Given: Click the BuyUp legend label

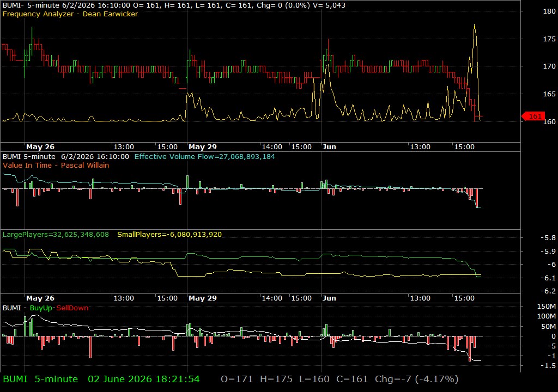Looking at the screenshot, I should (x=41, y=308).
